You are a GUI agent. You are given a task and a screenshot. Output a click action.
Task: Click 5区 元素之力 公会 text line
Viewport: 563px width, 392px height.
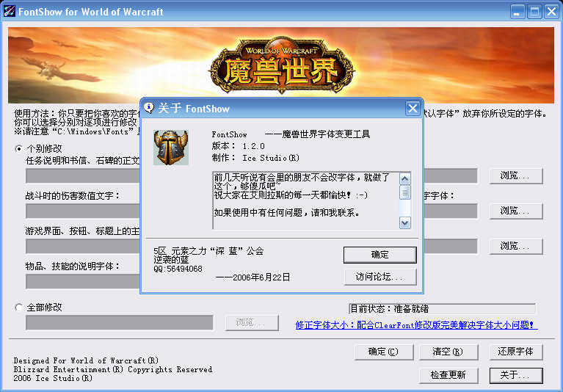(208, 251)
